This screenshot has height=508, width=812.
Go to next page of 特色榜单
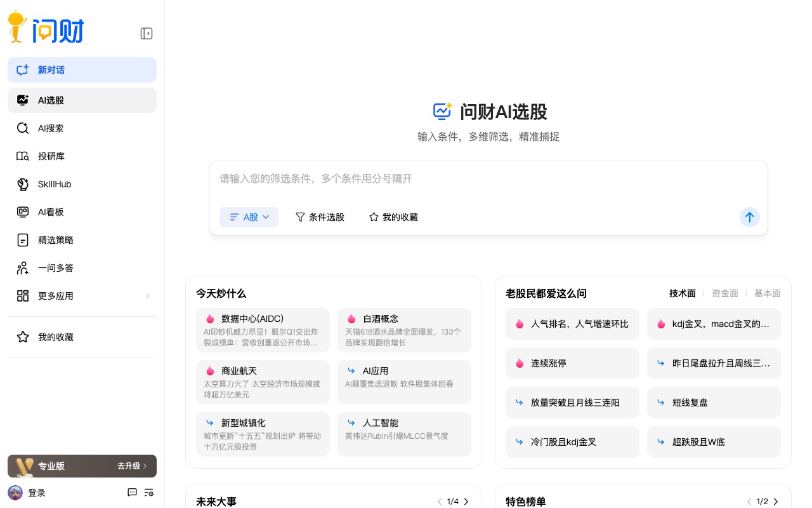(776, 502)
